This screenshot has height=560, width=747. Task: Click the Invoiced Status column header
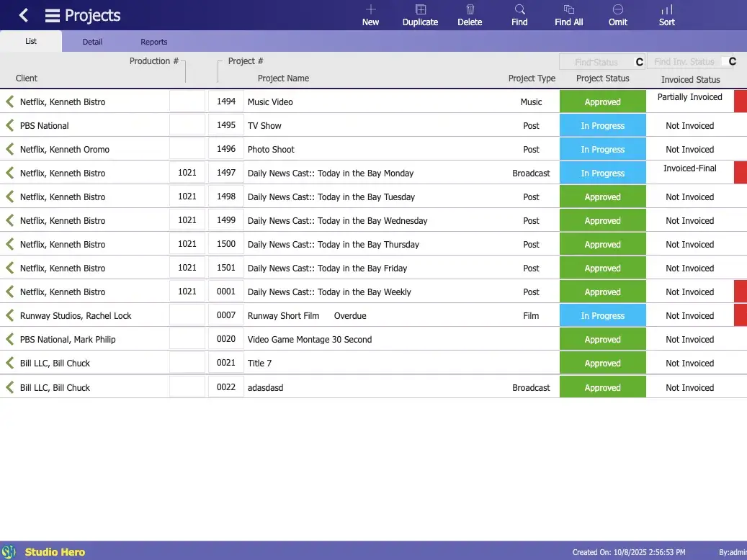coord(690,79)
